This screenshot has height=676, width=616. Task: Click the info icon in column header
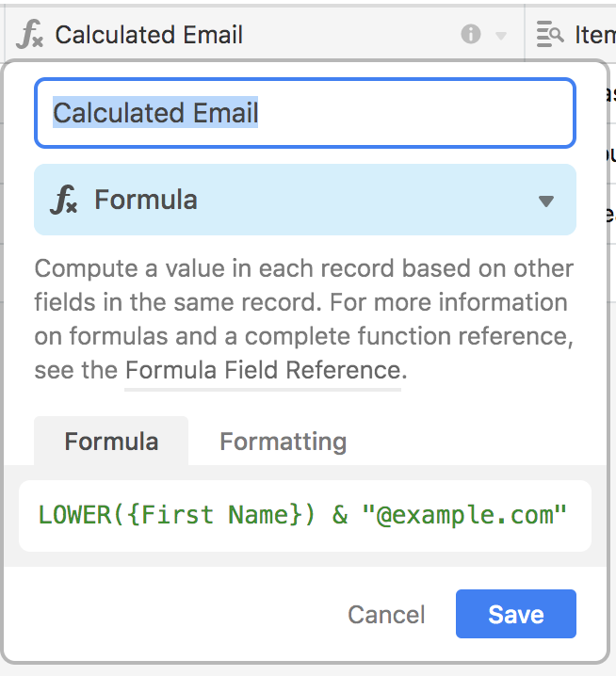[470, 35]
